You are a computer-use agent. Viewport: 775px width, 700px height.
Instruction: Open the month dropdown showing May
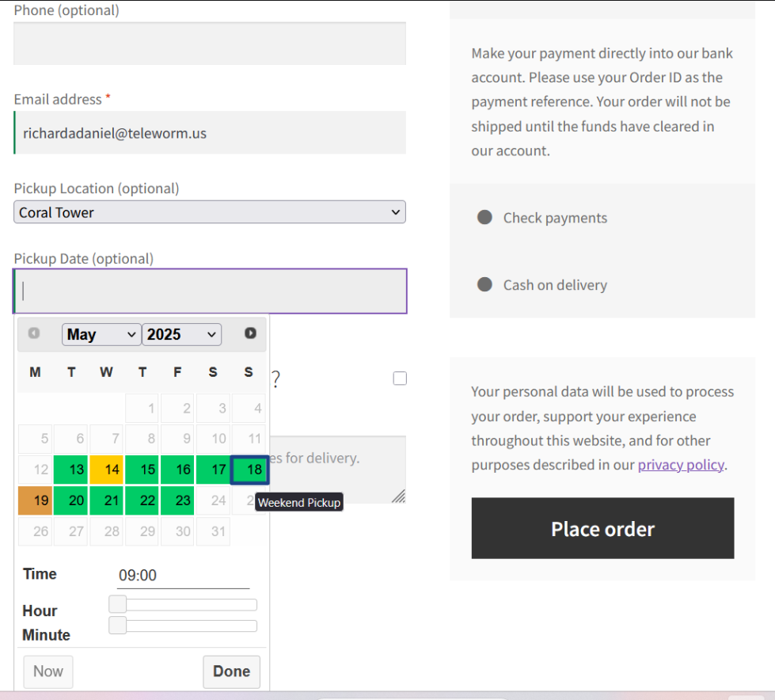101,334
